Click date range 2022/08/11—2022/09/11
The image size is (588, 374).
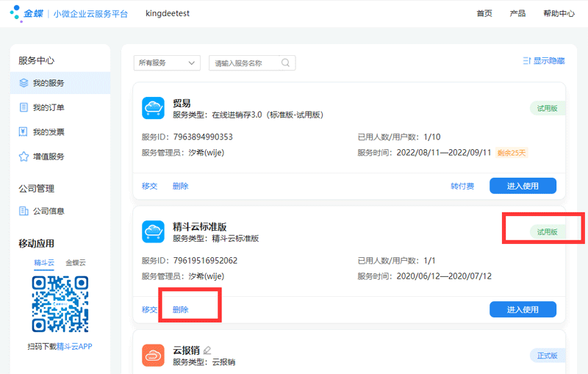click(444, 153)
